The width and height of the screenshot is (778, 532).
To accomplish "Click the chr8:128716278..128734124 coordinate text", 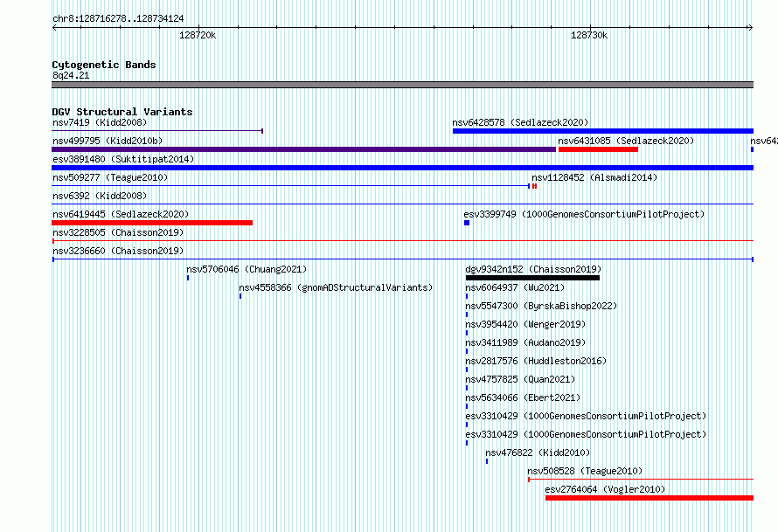I will pyautogui.click(x=118, y=18).
